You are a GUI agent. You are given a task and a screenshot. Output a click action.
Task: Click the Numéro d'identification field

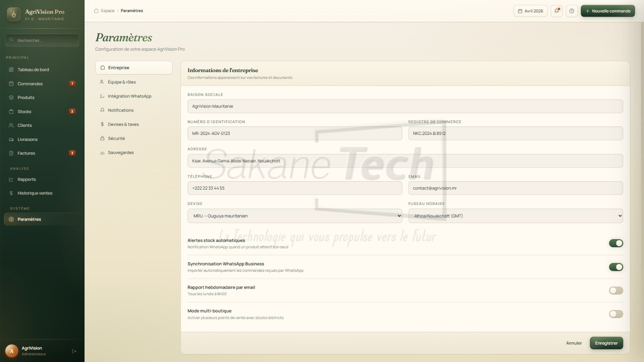[295, 133]
